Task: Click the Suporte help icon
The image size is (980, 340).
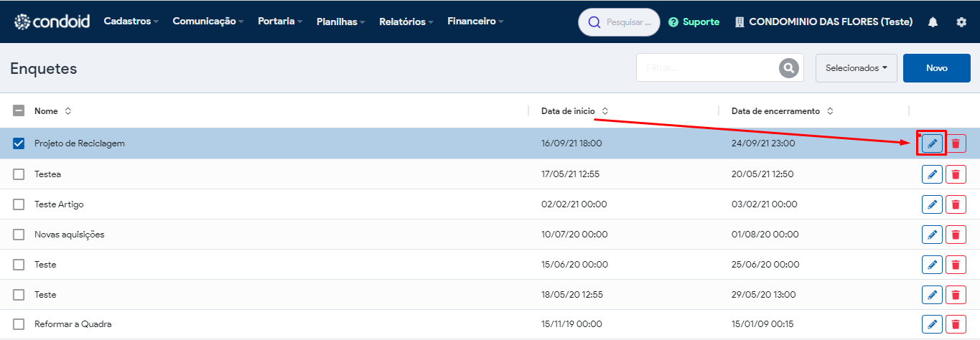Action: (673, 22)
